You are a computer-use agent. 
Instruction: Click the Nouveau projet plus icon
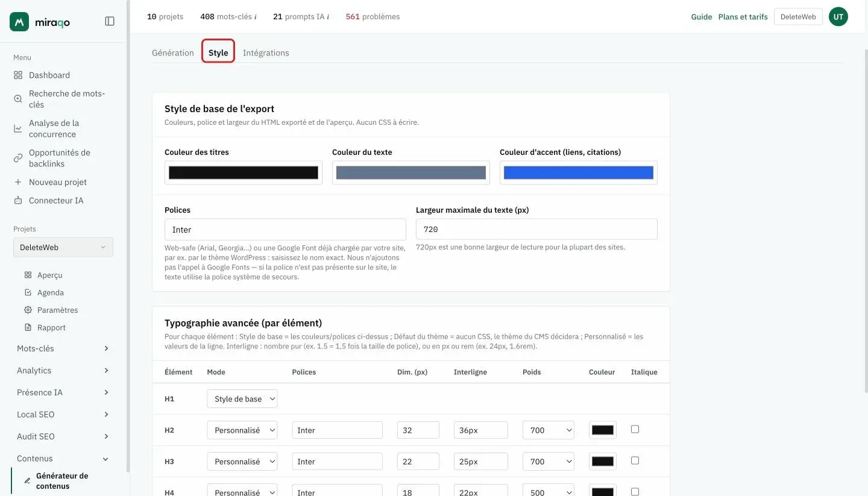click(x=18, y=182)
